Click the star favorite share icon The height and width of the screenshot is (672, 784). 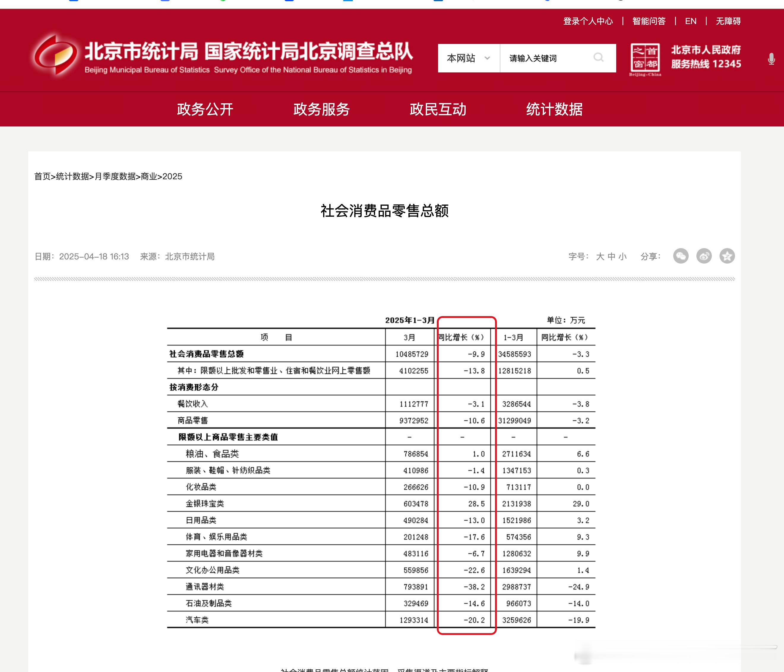pos(727,256)
